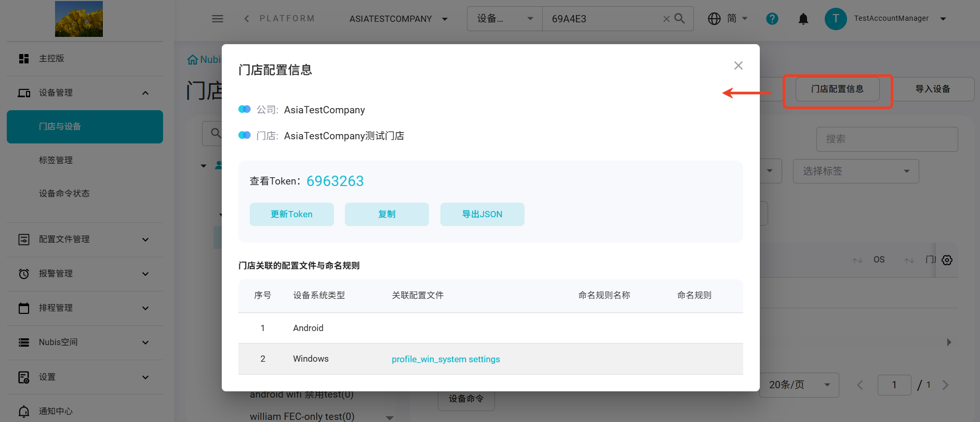This screenshot has width=980, height=422.
Task: Open the help question mark icon
Action: pos(772,19)
